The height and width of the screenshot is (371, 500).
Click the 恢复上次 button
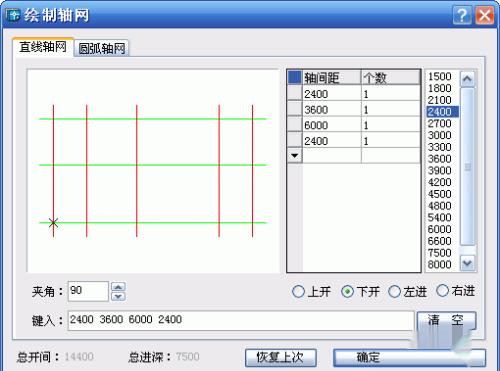point(280,357)
